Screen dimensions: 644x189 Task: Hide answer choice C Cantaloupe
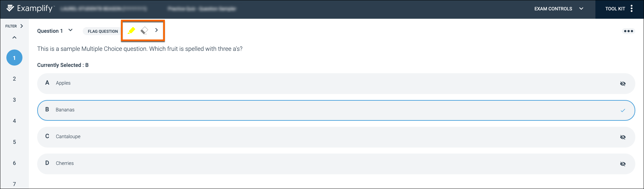click(x=623, y=137)
